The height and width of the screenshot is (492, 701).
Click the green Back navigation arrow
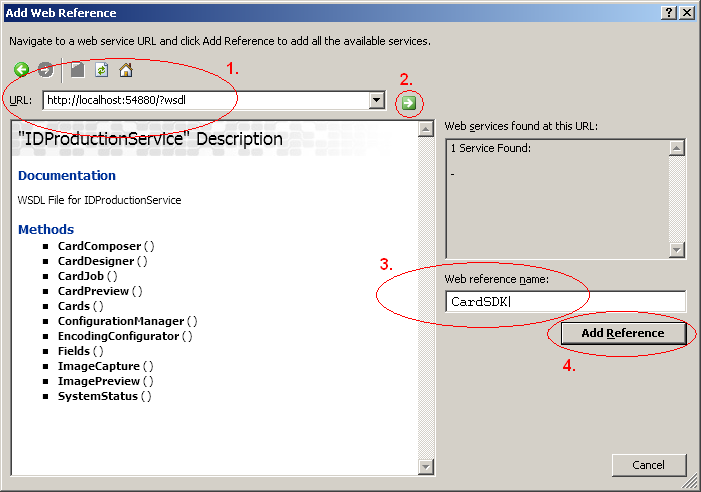[22, 70]
